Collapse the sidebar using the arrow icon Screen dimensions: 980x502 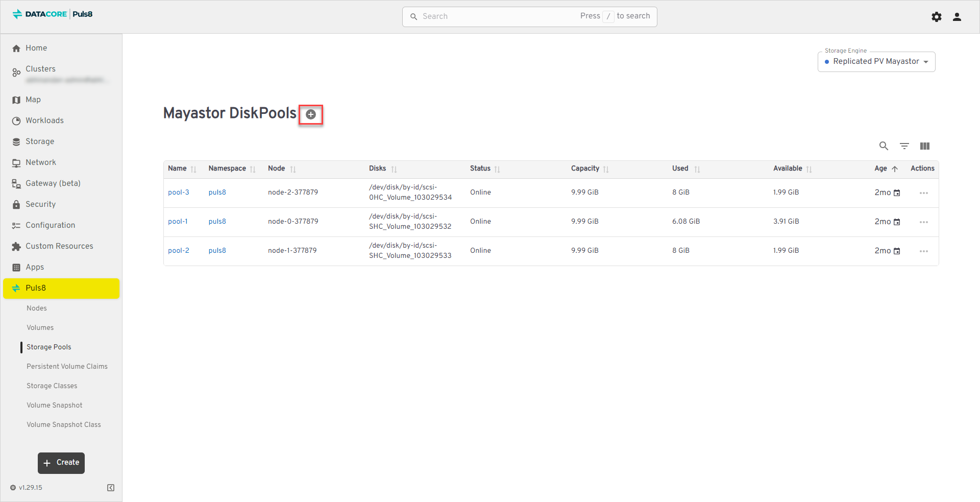111,488
